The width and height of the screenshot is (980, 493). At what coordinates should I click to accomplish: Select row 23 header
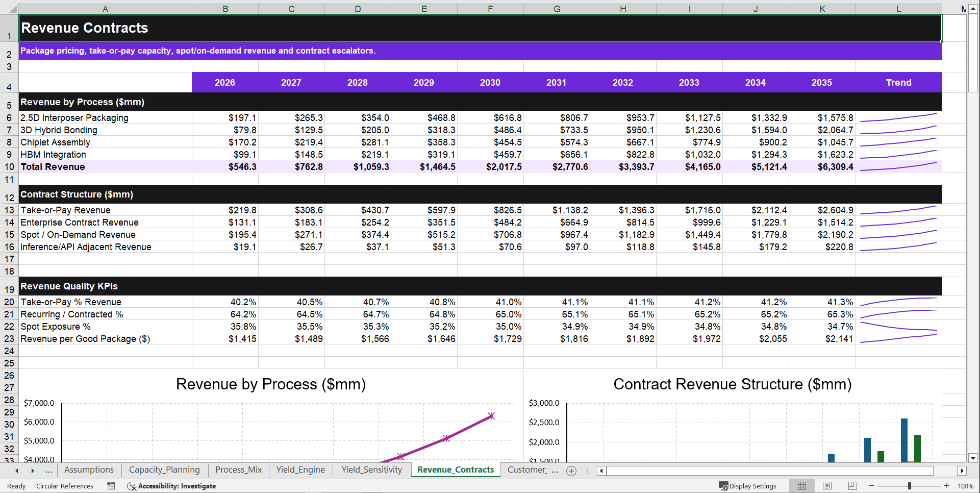point(9,339)
